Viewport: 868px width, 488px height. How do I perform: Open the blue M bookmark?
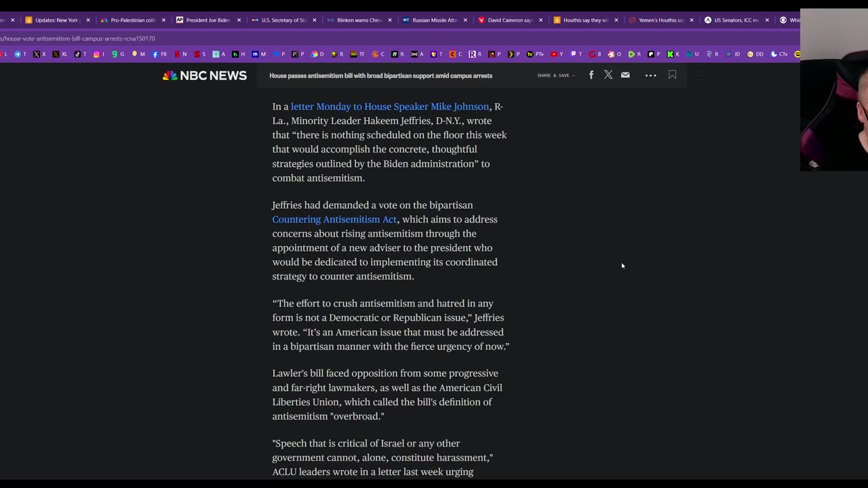coord(259,54)
